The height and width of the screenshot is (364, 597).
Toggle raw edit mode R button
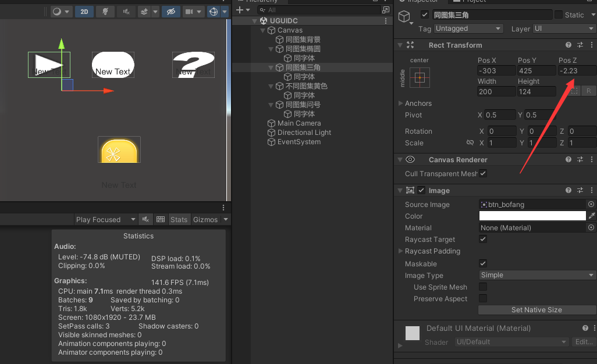pyautogui.click(x=589, y=91)
